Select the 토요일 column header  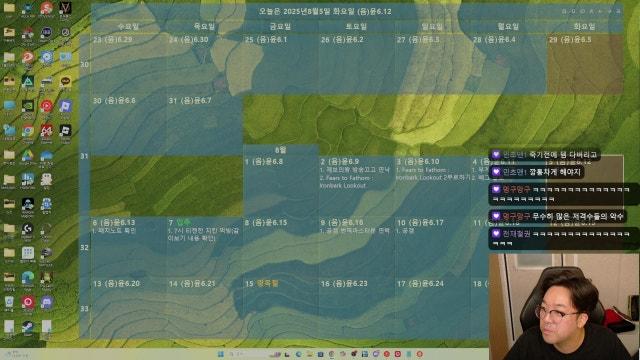click(356, 27)
